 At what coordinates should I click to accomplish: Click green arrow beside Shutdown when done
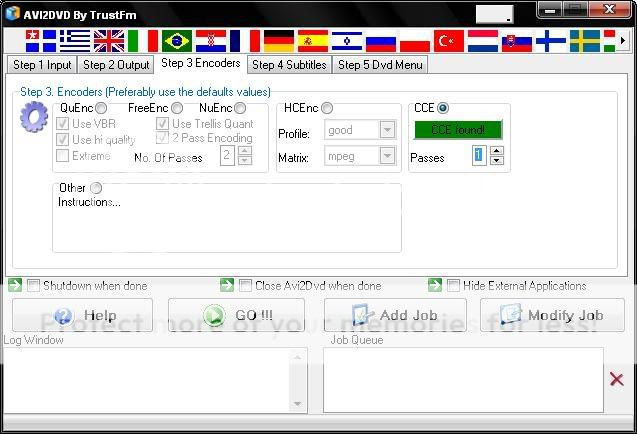(15, 285)
